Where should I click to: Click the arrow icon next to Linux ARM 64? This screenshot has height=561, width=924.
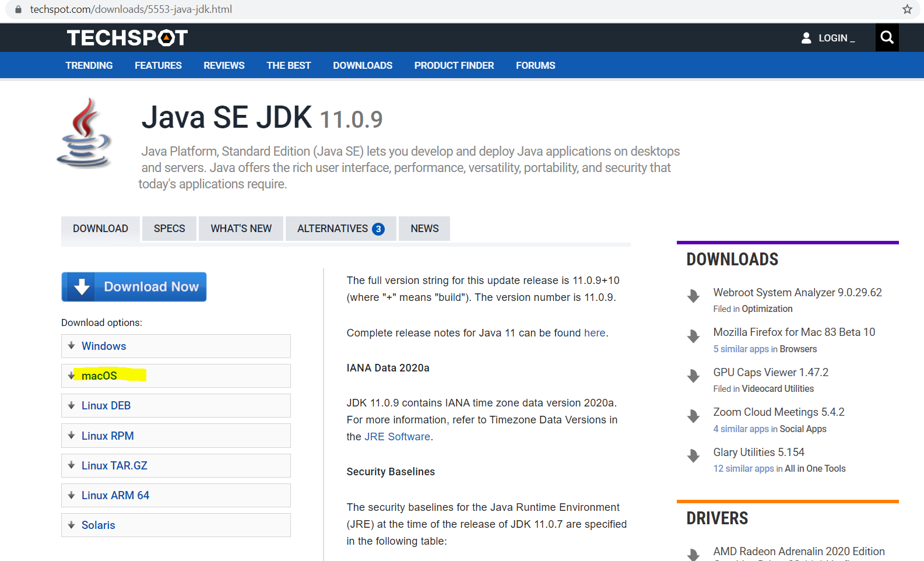[x=71, y=495]
